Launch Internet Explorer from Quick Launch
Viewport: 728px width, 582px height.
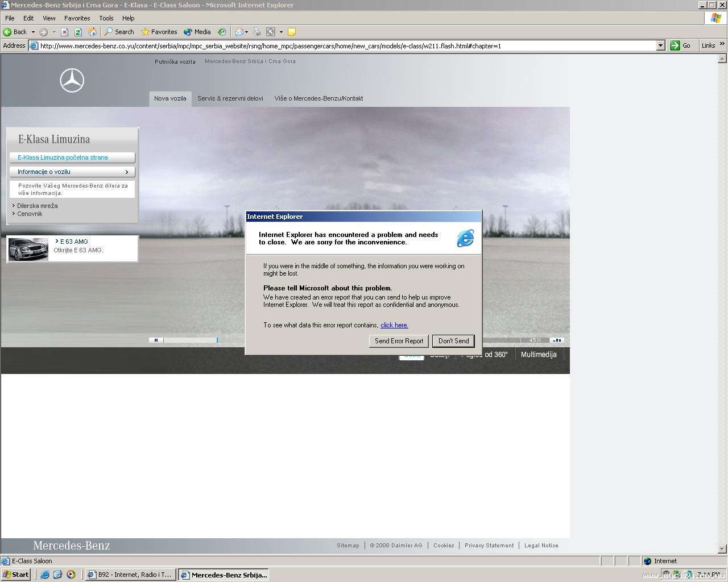(45, 575)
